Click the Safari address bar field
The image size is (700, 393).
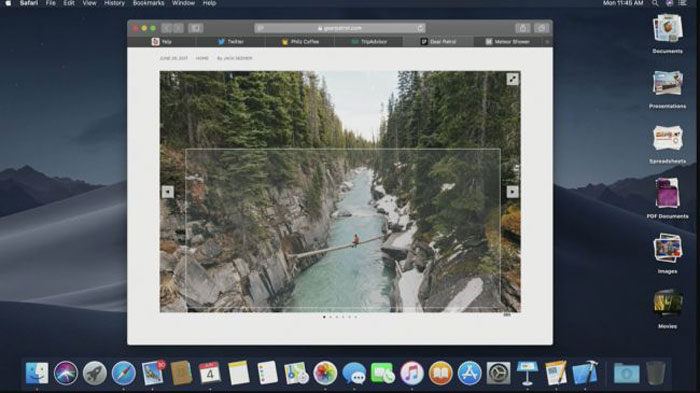coord(340,28)
